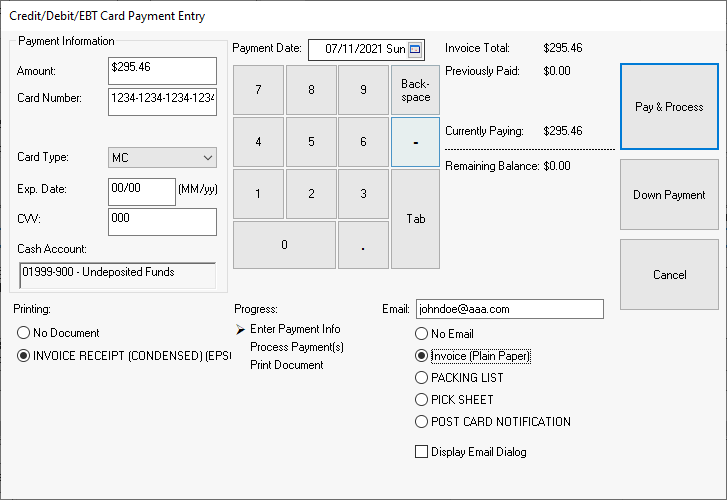Select the No Email option
Screen dimensions: 727x500
click(x=422, y=334)
